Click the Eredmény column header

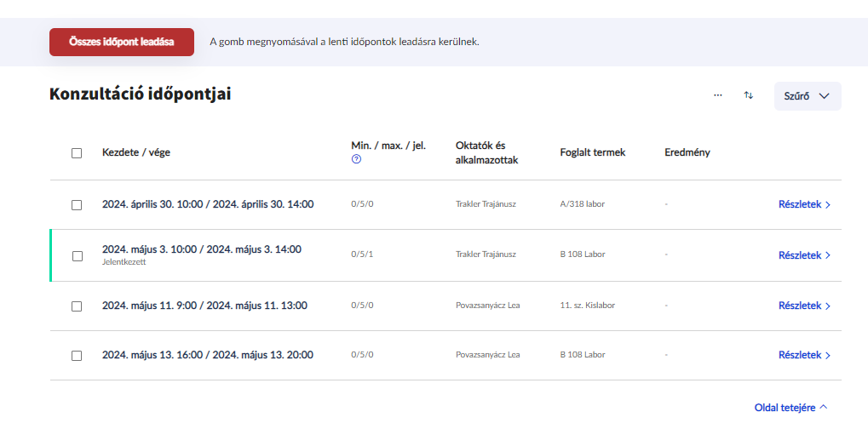click(x=687, y=153)
